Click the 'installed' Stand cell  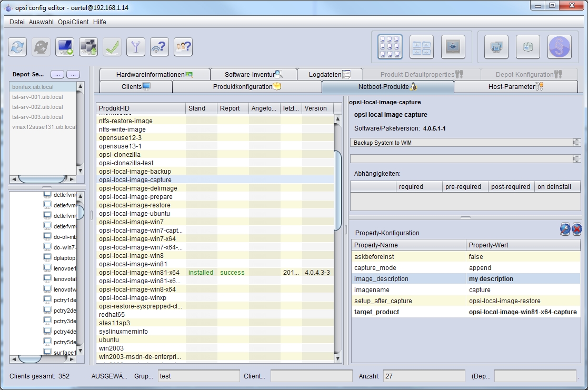click(x=201, y=272)
